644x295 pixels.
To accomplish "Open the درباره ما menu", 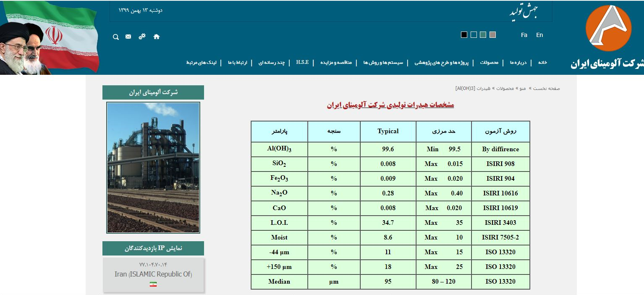I will pyautogui.click(x=518, y=63).
